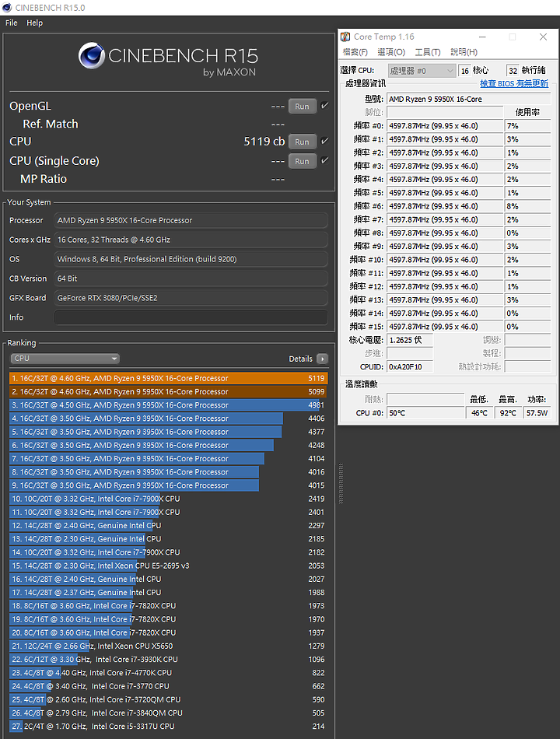The width and height of the screenshot is (560, 739).
Task: Select ranking entry 10 Intel Core i7-7900X 2419
Action: (x=168, y=499)
